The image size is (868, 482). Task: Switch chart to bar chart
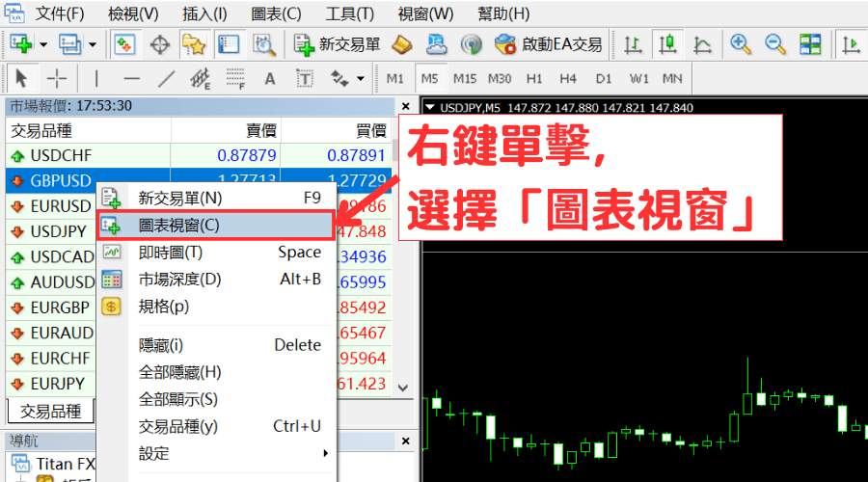coord(633,44)
